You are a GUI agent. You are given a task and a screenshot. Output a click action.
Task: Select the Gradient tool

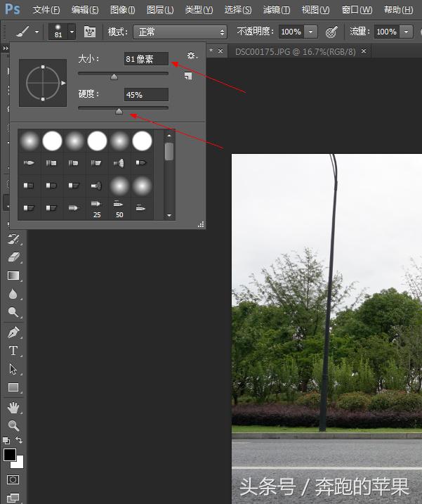coord(13,276)
